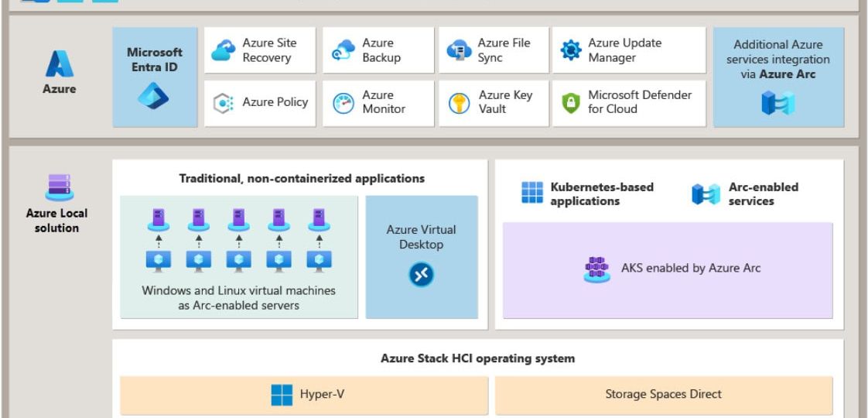Viewport: 868px width, 418px height.
Task: Click the Microsoft Defender for Cloud shield
Action: [x=570, y=103]
